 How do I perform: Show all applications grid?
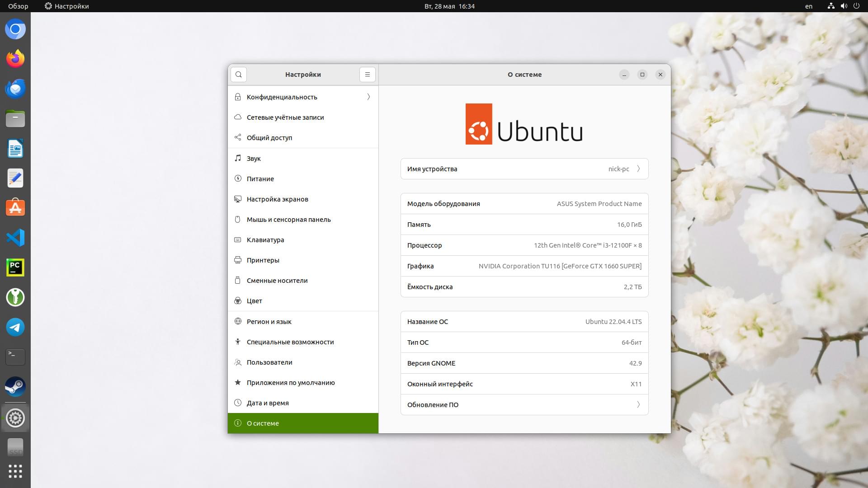point(15,471)
